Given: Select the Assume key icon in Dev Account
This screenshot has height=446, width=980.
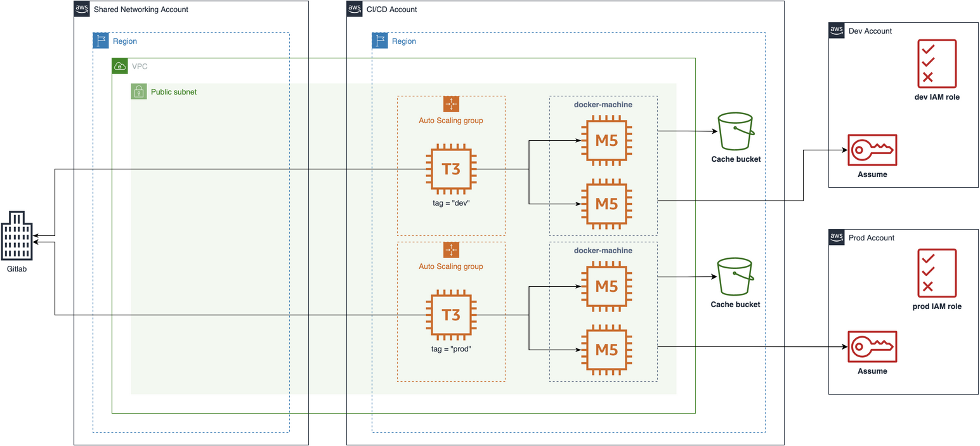Looking at the screenshot, I should 872,150.
